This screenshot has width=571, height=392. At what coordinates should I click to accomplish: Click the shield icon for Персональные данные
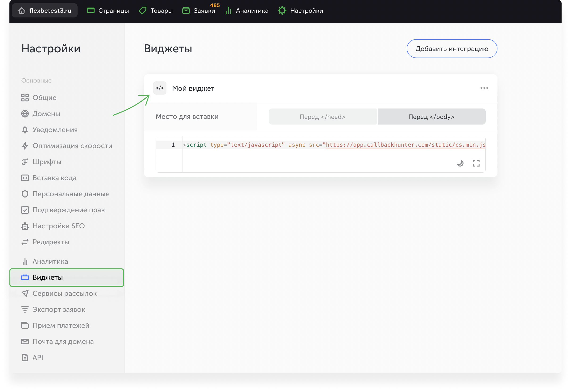pos(25,194)
